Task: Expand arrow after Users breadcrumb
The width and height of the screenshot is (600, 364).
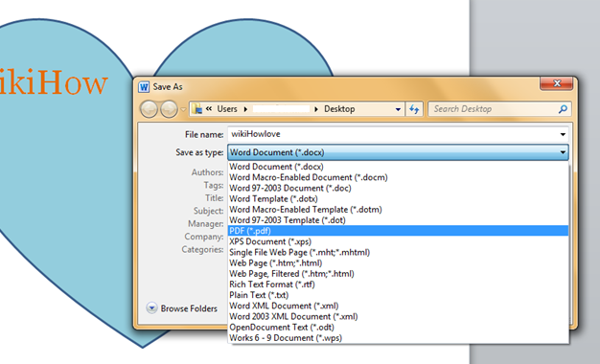Action: coord(245,109)
